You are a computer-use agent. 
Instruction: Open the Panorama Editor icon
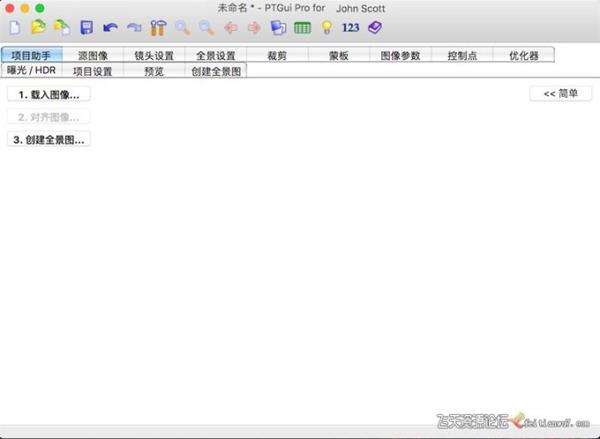tap(278, 28)
